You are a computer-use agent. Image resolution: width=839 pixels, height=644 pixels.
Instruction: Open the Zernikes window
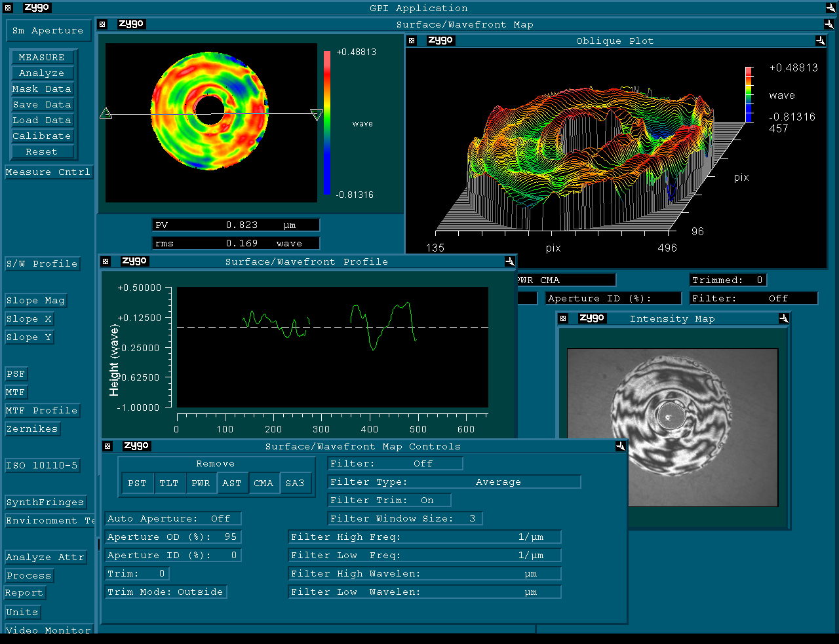tap(32, 429)
